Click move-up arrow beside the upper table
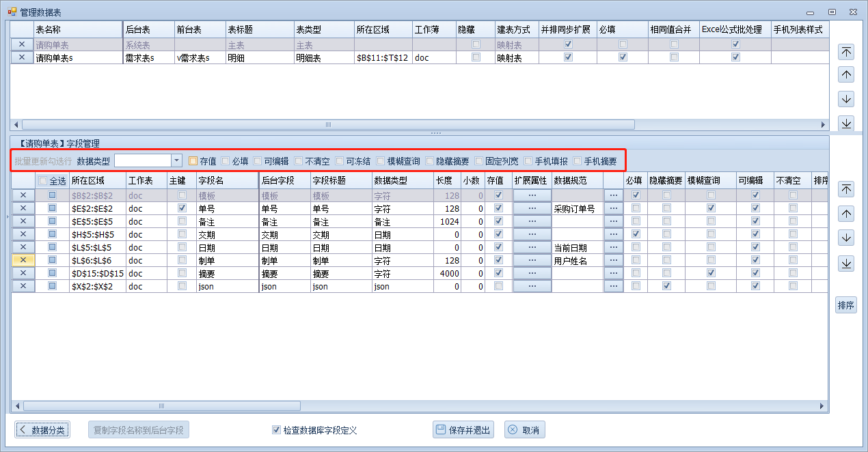 [846, 75]
